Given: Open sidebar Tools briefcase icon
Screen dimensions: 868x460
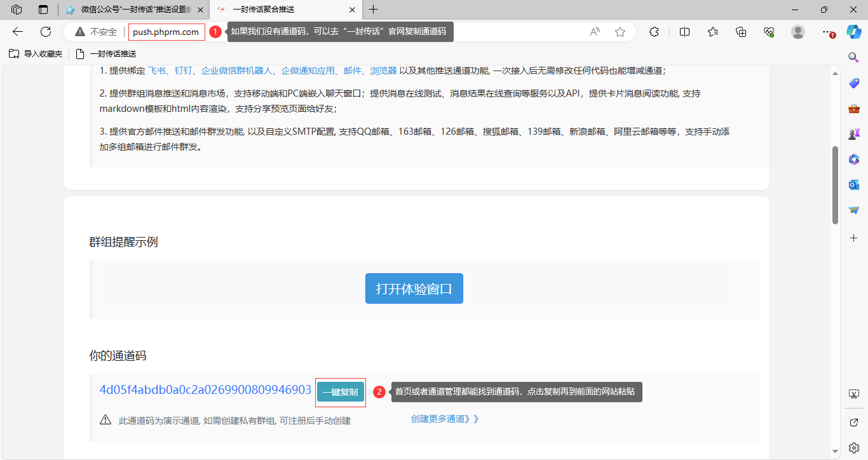Looking at the screenshot, I should click(854, 109).
